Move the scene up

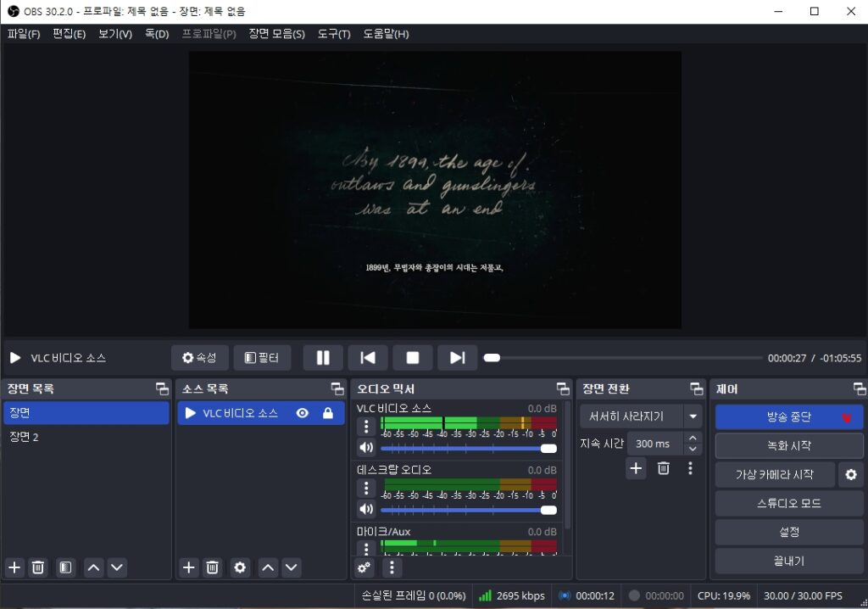94,567
